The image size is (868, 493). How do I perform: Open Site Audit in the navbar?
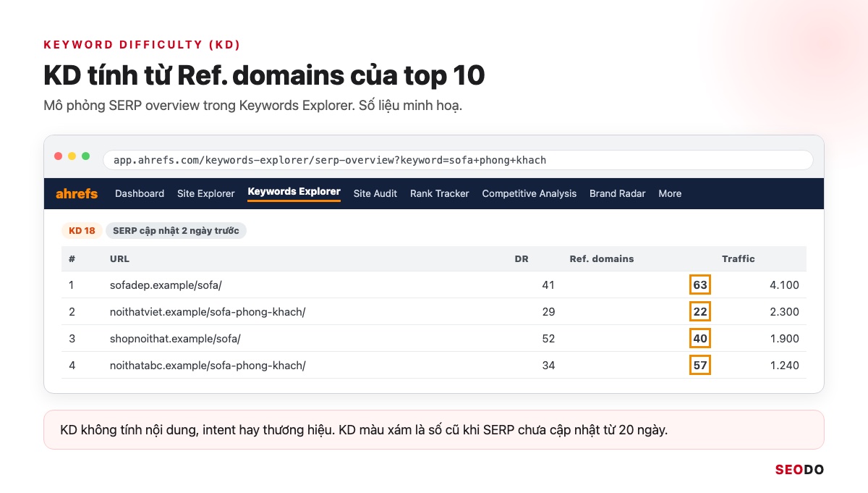(375, 193)
